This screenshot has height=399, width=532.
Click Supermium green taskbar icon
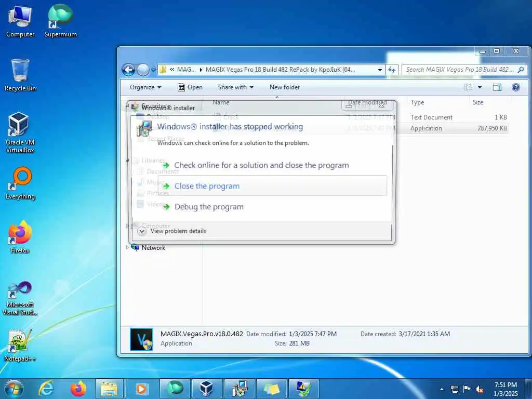(x=175, y=389)
